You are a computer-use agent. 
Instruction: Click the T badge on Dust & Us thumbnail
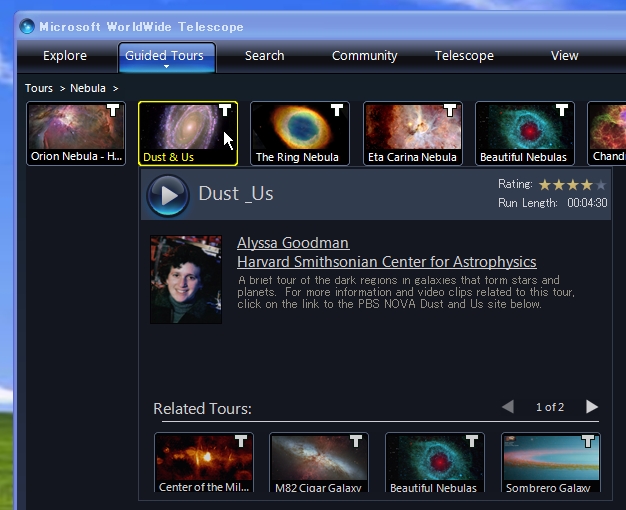(225, 110)
